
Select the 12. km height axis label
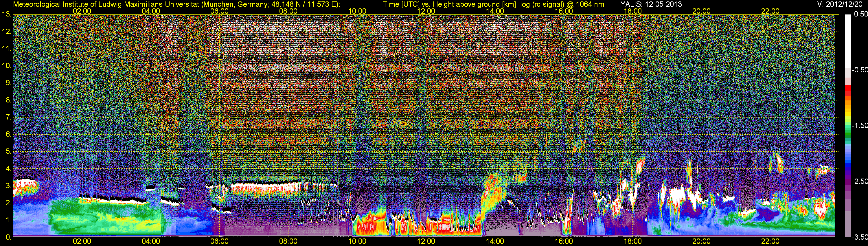coord(7,32)
